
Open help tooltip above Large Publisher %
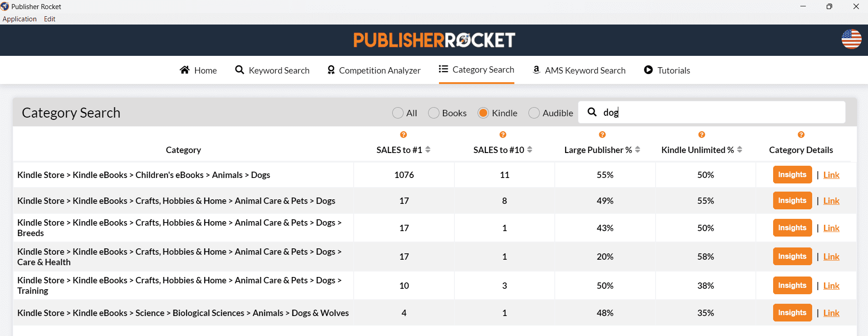click(x=602, y=135)
